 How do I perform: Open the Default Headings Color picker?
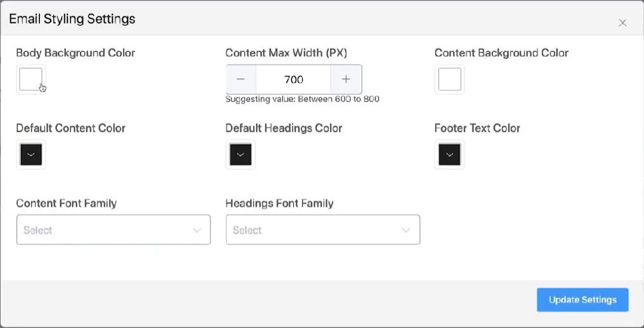coord(240,155)
